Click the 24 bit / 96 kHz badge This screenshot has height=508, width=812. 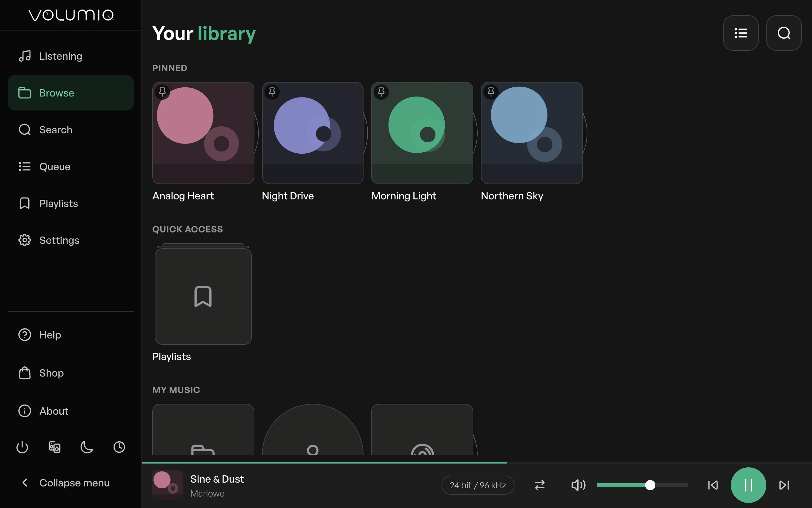[x=478, y=485]
